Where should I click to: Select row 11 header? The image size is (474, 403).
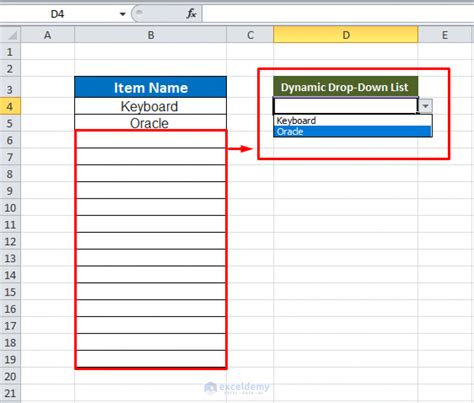pyautogui.click(x=10, y=224)
